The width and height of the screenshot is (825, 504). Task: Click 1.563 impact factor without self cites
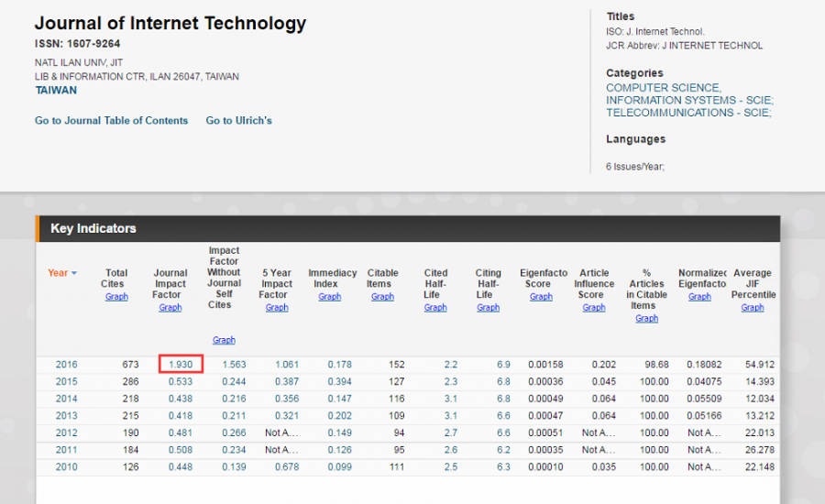[x=234, y=364]
